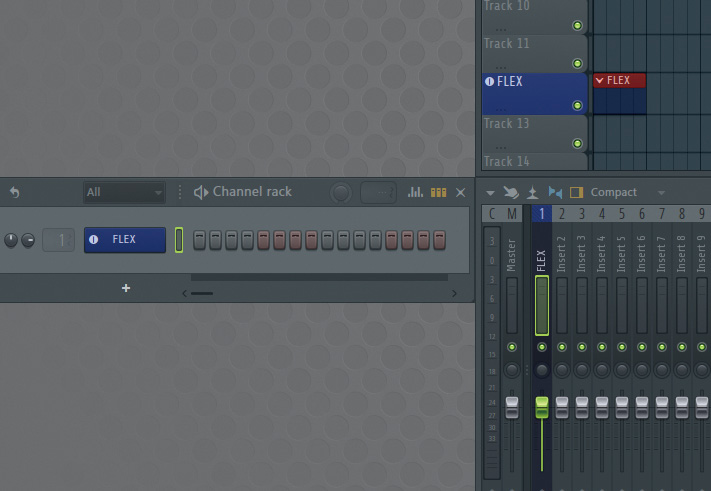
Task: Open the Compact mixer layout dropdown
Action: coord(628,193)
